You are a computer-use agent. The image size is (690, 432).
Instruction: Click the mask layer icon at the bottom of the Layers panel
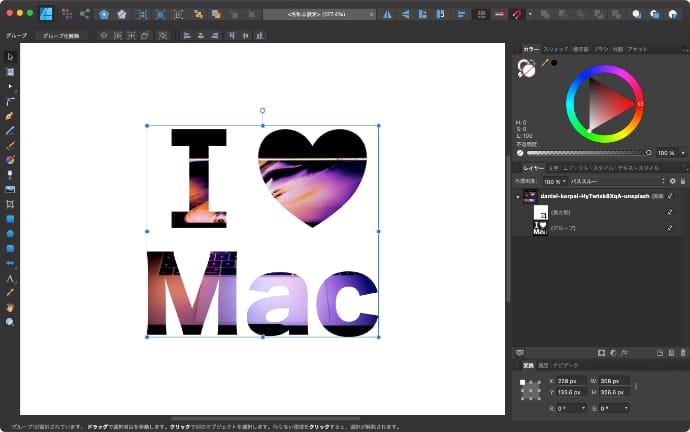600,352
